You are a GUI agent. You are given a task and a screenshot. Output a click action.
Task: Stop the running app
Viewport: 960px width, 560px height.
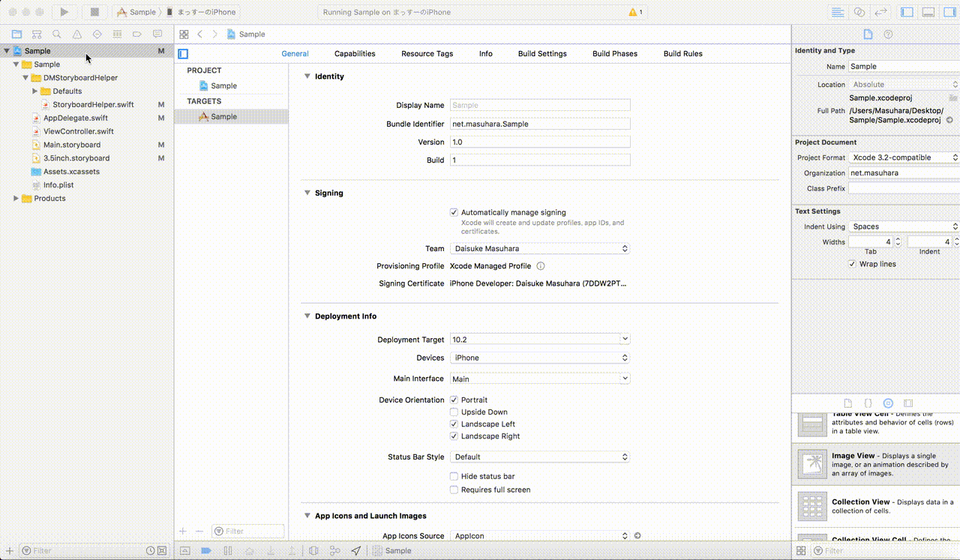[x=94, y=12]
